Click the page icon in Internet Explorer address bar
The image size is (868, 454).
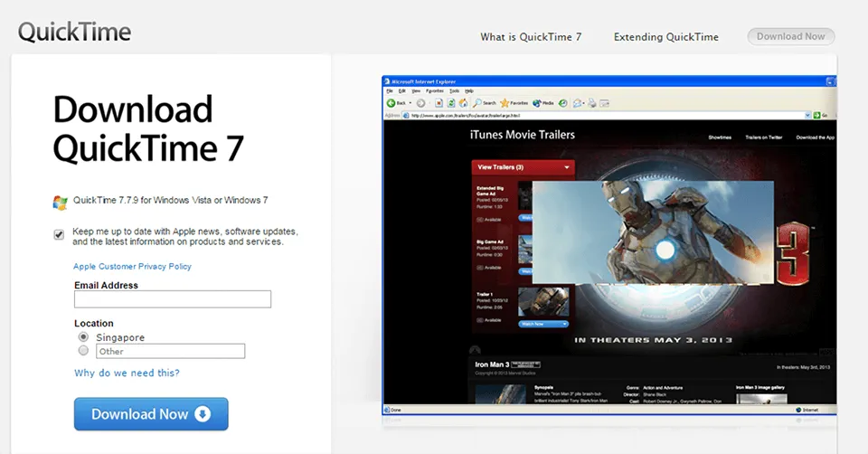(x=406, y=115)
